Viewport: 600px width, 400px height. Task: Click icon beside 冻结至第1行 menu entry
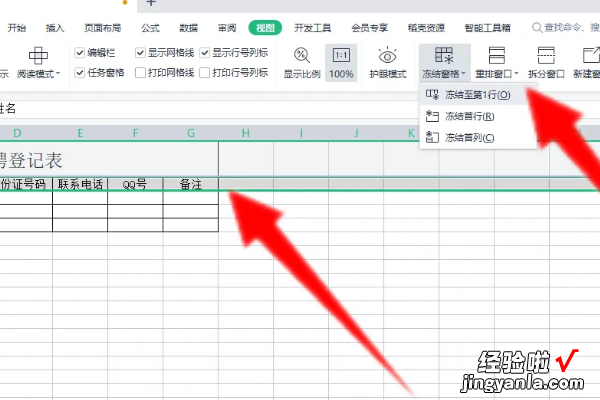coord(432,95)
